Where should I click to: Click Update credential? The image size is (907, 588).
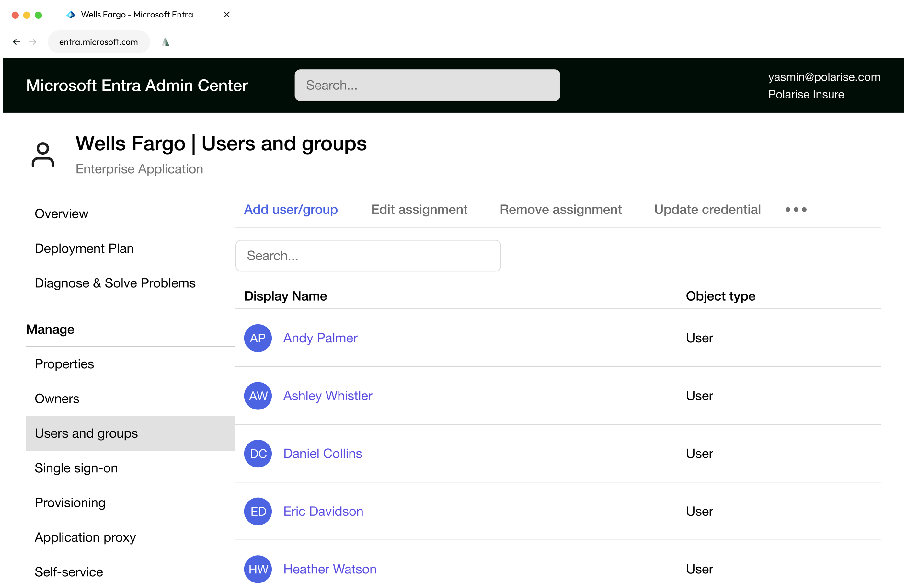click(707, 209)
